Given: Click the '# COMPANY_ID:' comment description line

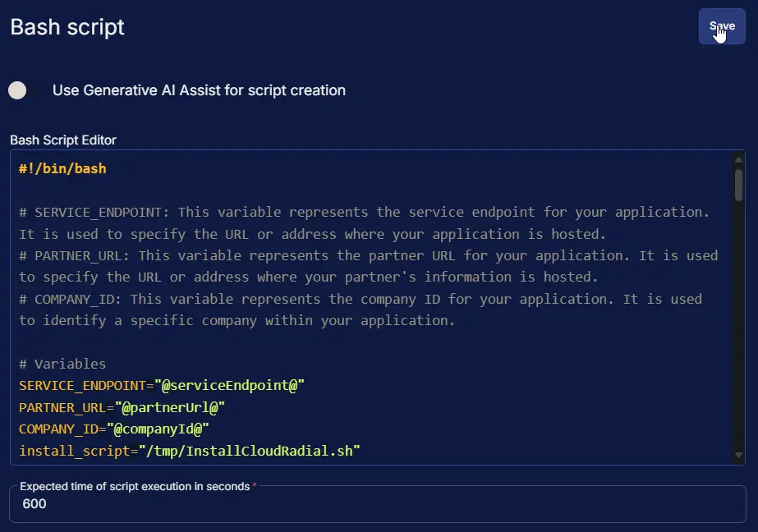Looking at the screenshot, I should 360,299.
